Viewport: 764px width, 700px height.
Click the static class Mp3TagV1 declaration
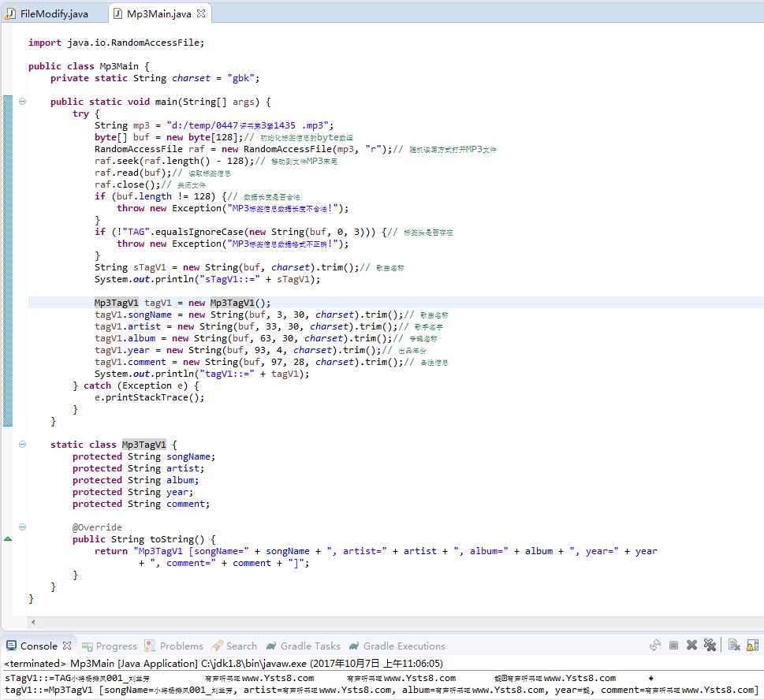[x=114, y=445]
